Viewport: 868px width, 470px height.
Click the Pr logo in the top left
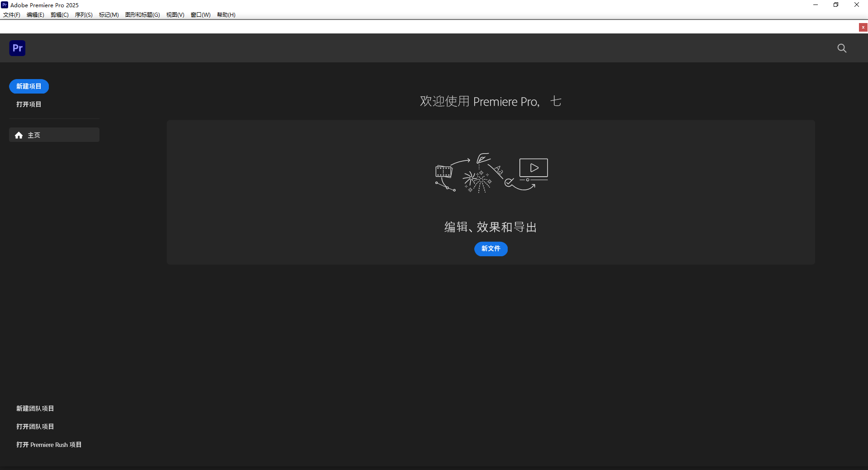pyautogui.click(x=17, y=48)
